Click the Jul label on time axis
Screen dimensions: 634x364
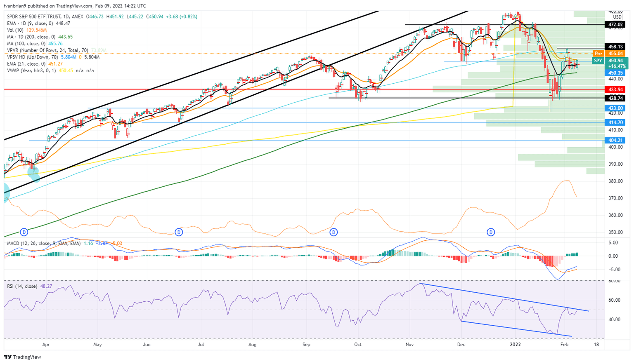201,344
